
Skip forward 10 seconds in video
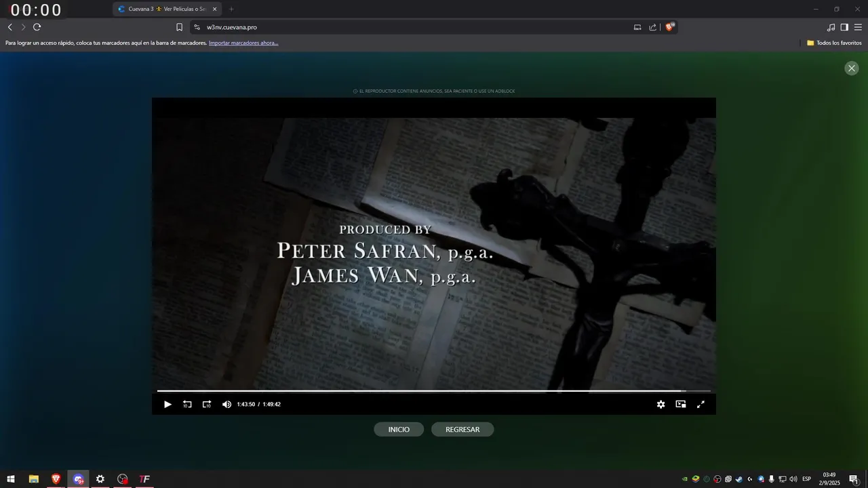[207, 404]
